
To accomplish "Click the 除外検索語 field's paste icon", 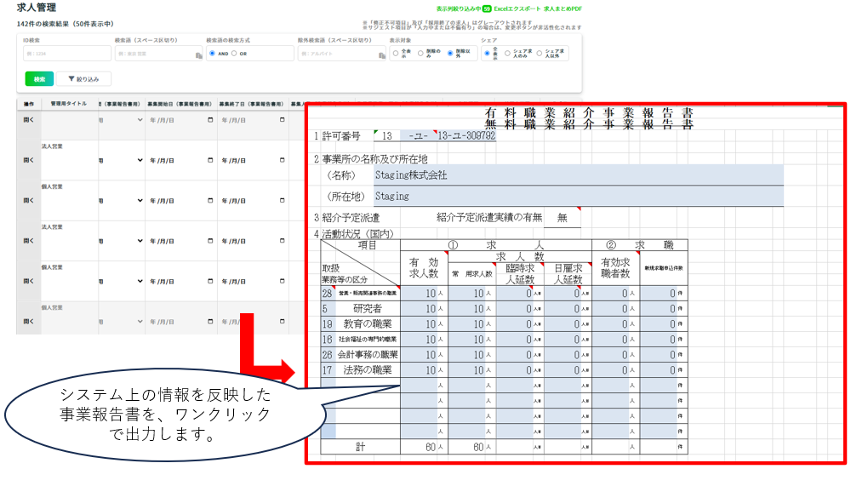I will tap(381, 54).
